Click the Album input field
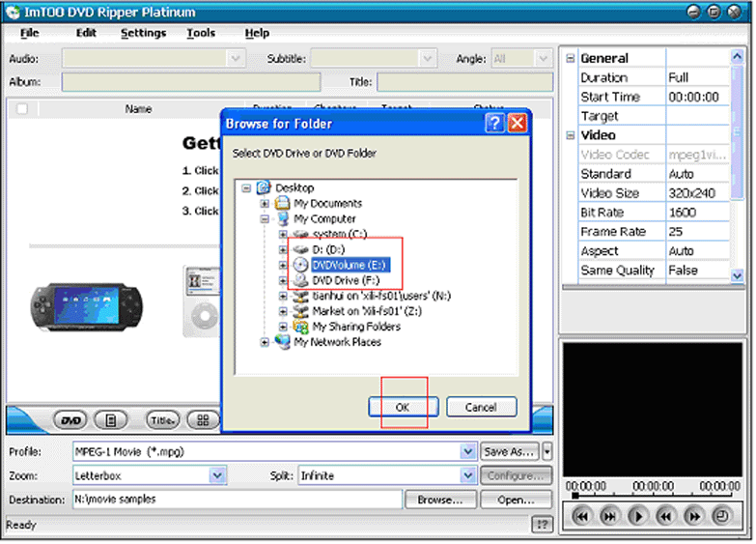This screenshot has width=756, height=544. [191, 82]
